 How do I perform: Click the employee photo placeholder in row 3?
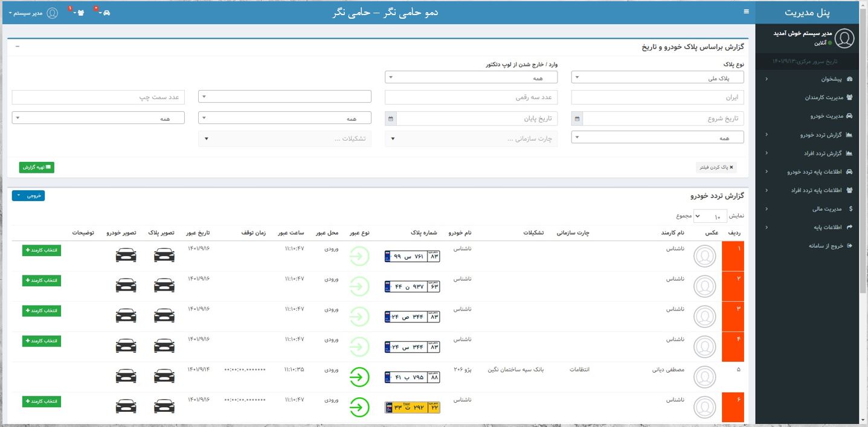click(704, 317)
